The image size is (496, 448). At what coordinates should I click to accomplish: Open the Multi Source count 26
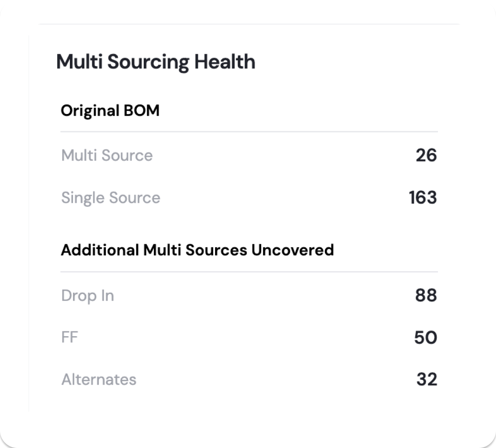click(x=426, y=155)
